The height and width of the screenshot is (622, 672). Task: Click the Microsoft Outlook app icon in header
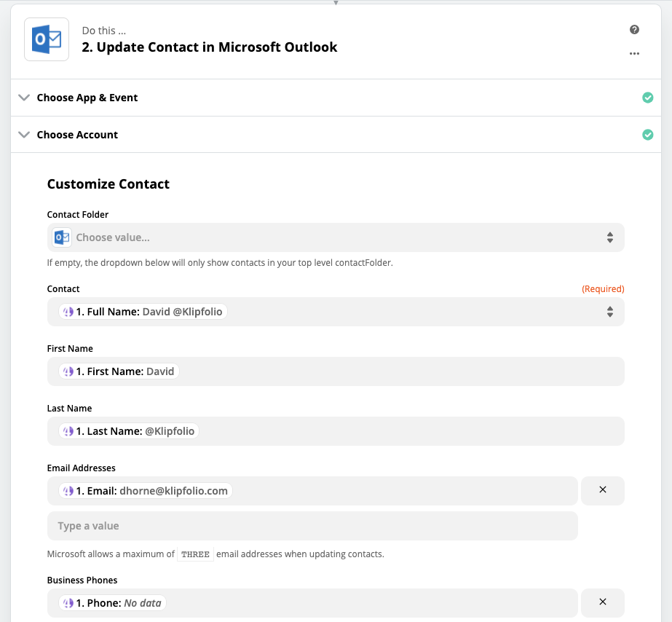47,39
